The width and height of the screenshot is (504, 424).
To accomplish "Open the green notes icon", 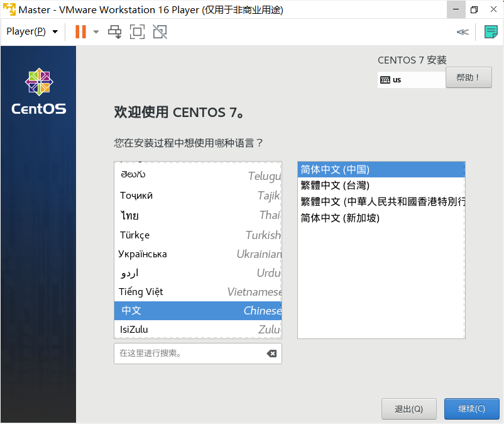I will [x=491, y=32].
